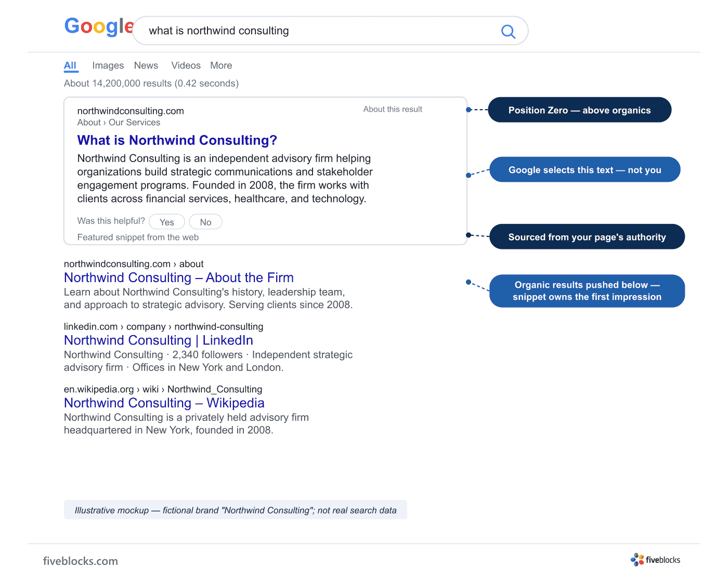This screenshot has width=728, height=582.
Task: Click the linkedin.com company breadcrumb URL
Action: tap(164, 326)
